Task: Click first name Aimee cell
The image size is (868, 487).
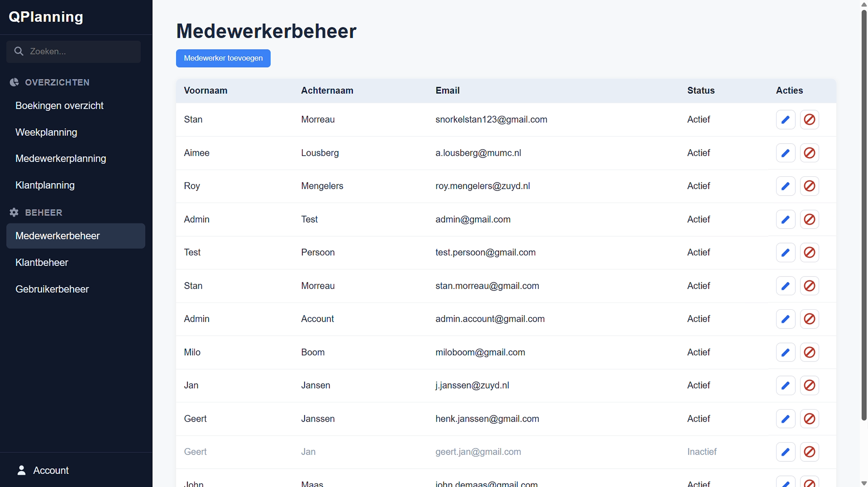Action: [197, 153]
